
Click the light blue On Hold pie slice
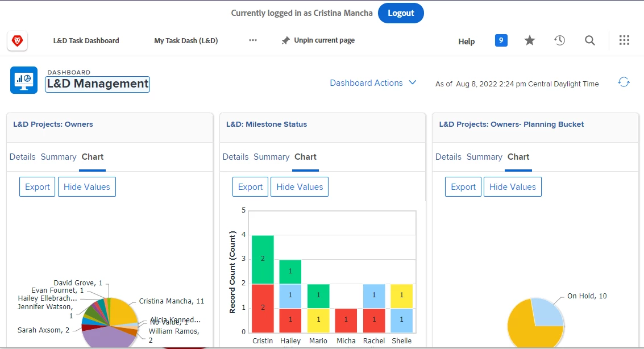pyautogui.click(x=549, y=313)
